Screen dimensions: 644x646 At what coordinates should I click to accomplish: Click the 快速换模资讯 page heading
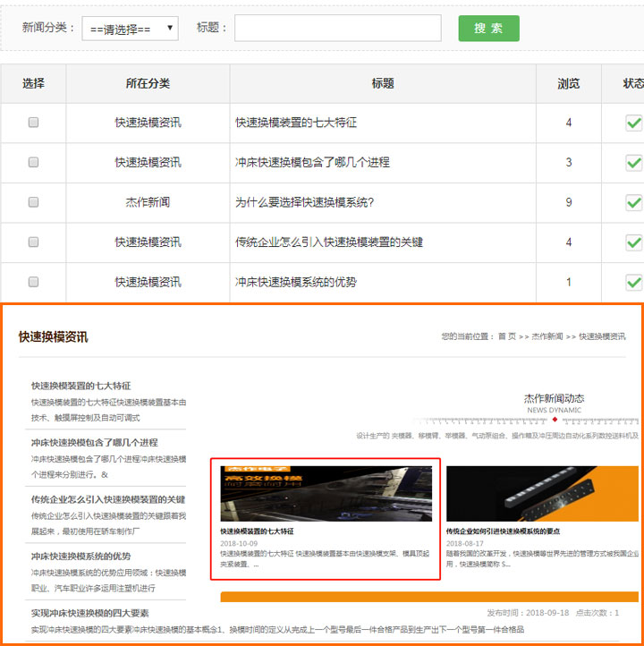[53, 337]
